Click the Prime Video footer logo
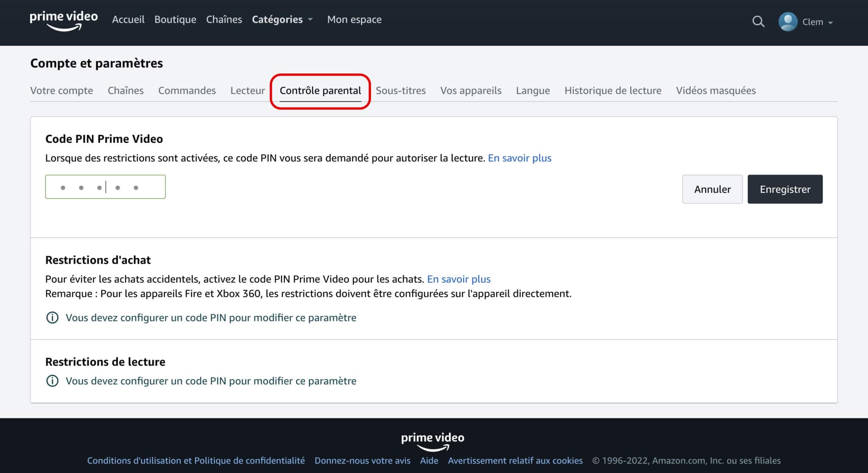 coord(433,442)
